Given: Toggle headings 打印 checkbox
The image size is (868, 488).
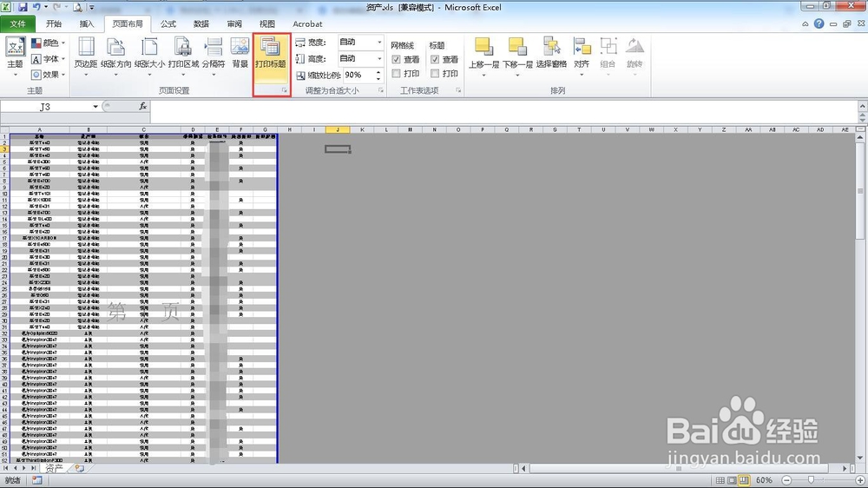Looking at the screenshot, I should pos(435,73).
